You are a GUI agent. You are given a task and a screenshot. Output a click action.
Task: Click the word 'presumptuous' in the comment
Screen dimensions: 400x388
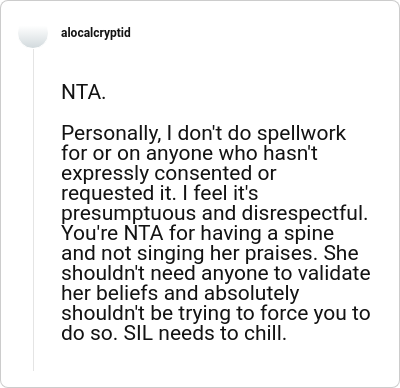[x=129, y=214]
